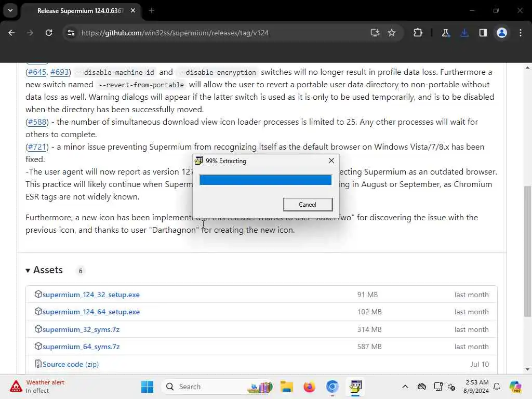Cancel the extraction in the dialog
The width and height of the screenshot is (532, 399).
click(x=308, y=205)
